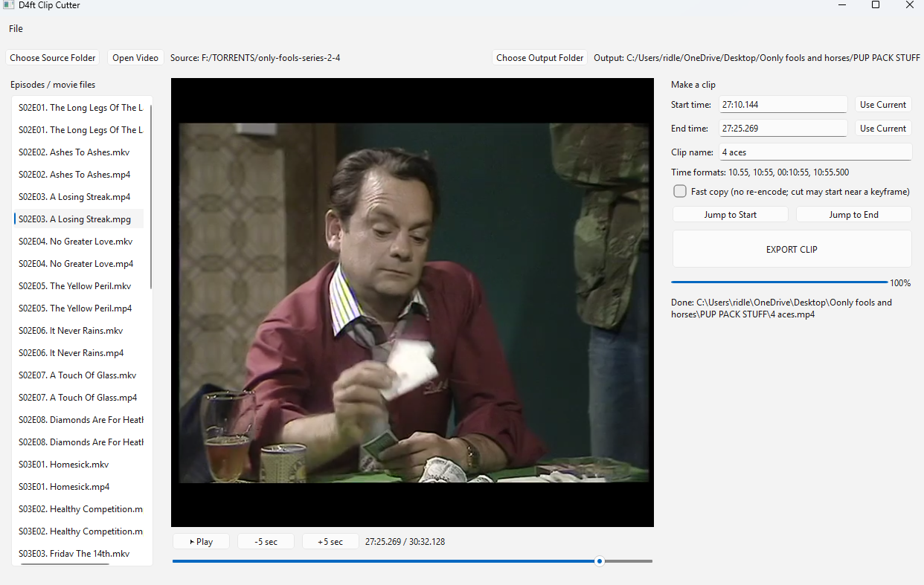Viewport: 924px width, 585px height.
Task: Click the episode list vertical scrollbar
Action: tap(151, 197)
